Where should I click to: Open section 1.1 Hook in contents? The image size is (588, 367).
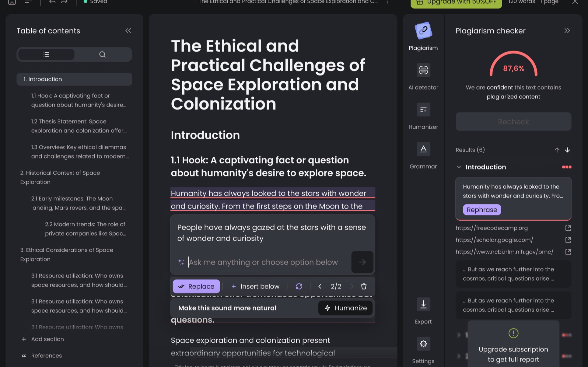click(x=79, y=100)
